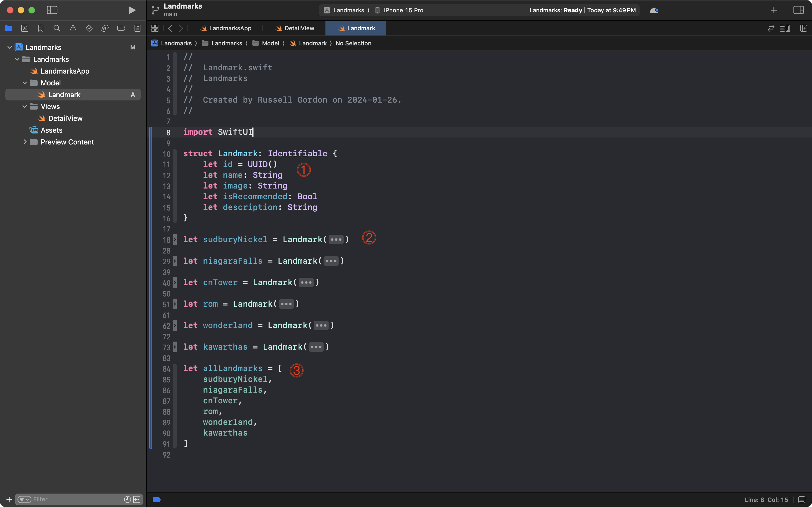The height and width of the screenshot is (507, 812).
Task: Open the Report navigator
Action: 137,28
